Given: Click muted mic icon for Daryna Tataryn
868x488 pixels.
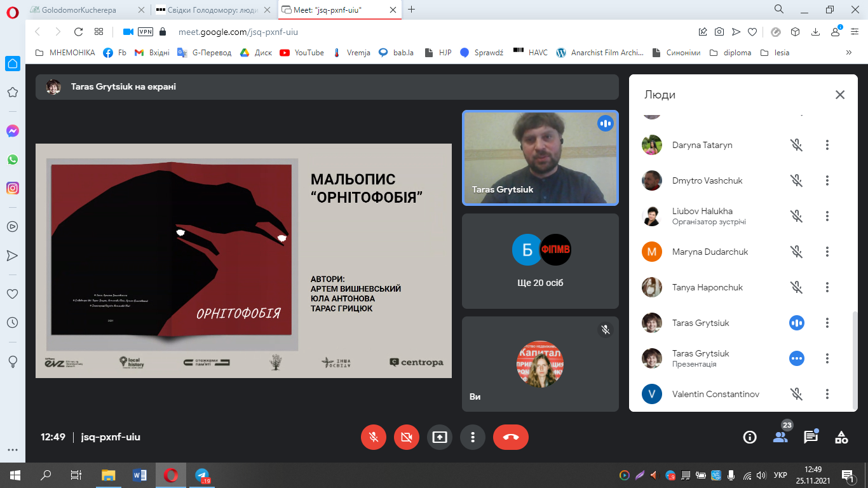Looking at the screenshot, I should coord(797,145).
